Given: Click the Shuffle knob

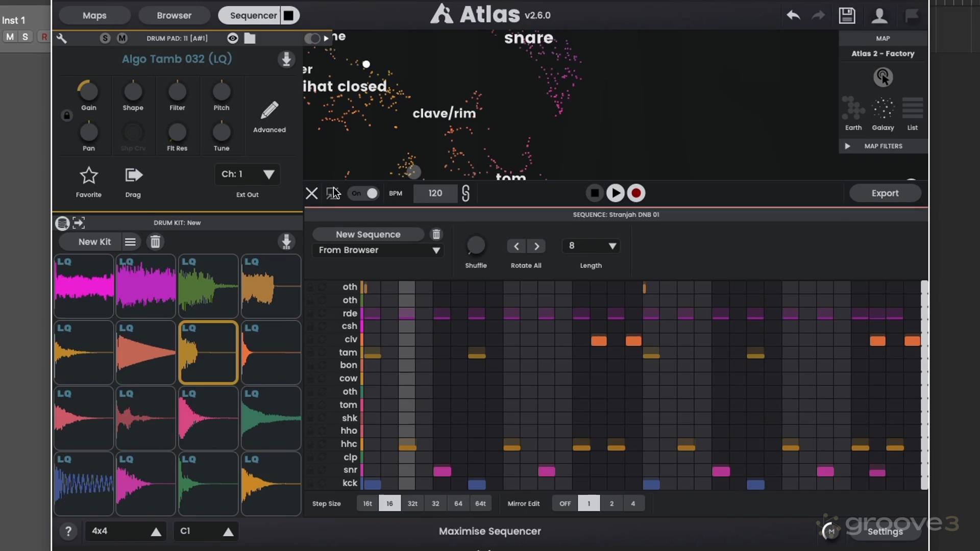Looking at the screenshot, I should [476, 246].
